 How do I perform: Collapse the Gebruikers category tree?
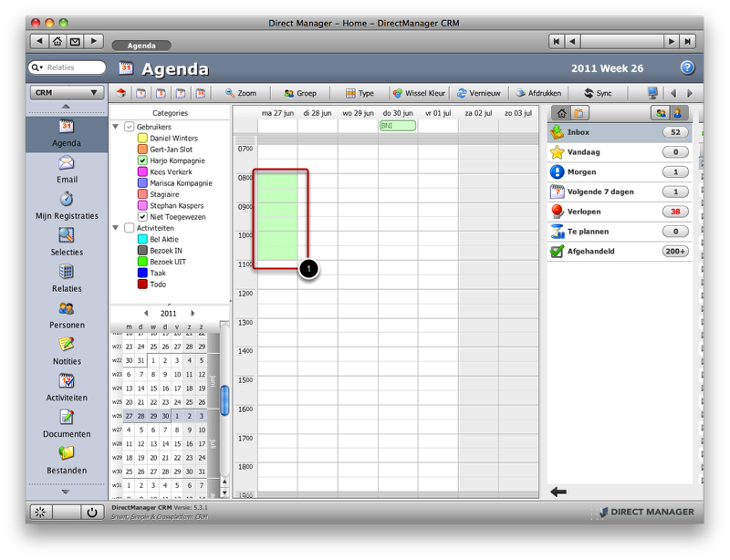click(116, 127)
